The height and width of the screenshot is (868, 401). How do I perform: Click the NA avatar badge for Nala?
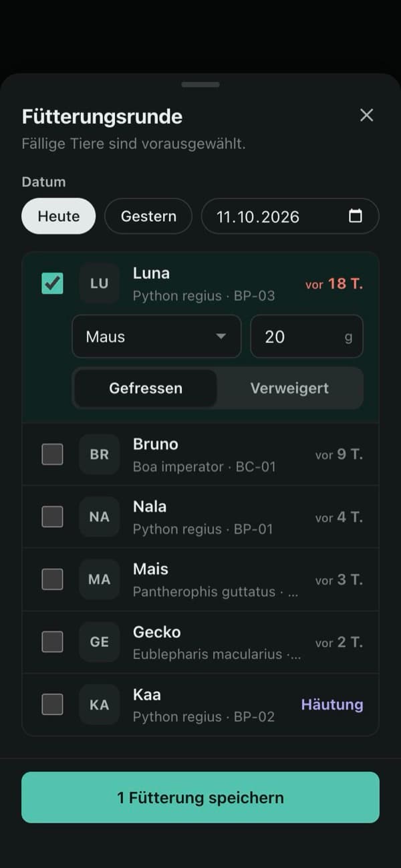click(x=99, y=517)
